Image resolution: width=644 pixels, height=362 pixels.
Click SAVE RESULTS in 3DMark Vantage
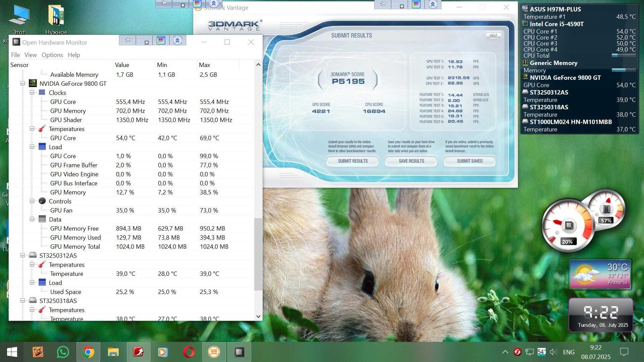coord(411,161)
